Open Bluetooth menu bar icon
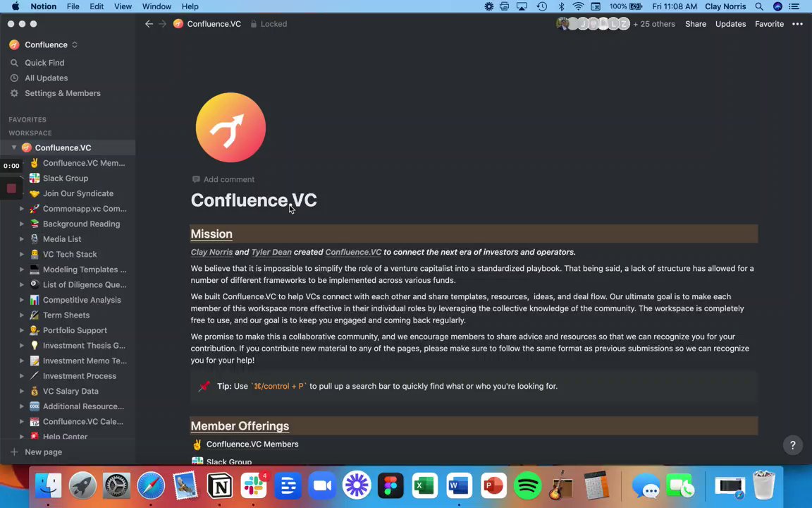The height and width of the screenshot is (508, 812). click(x=561, y=6)
